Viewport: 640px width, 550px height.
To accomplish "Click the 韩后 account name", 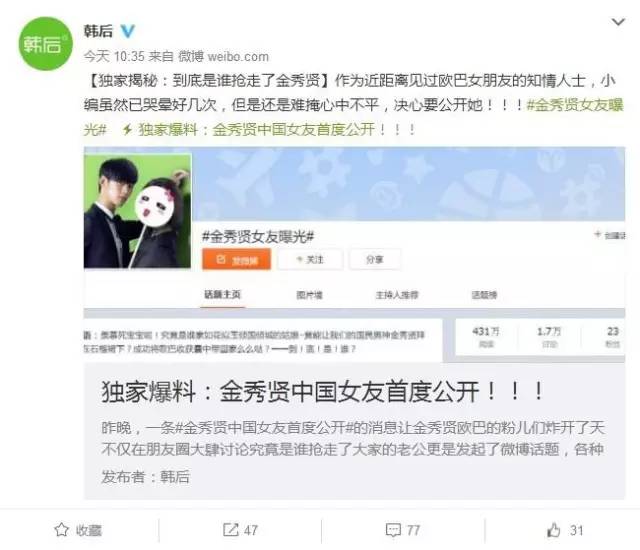I will [x=98, y=31].
